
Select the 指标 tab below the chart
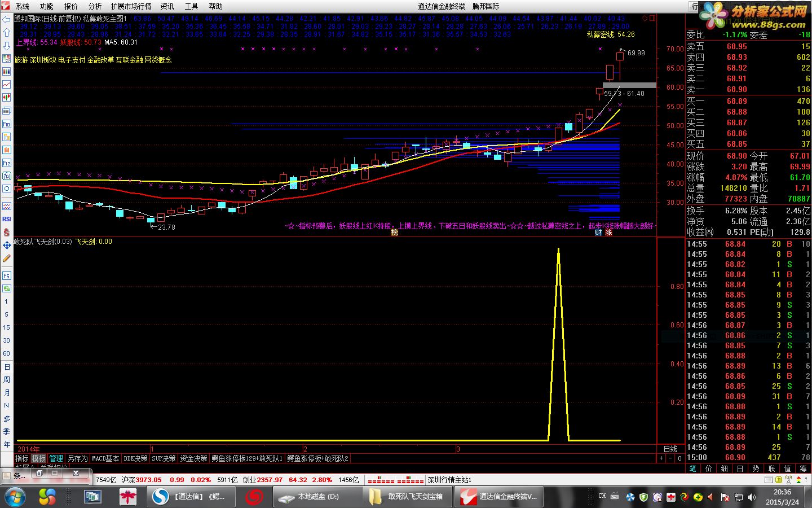(22, 458)
